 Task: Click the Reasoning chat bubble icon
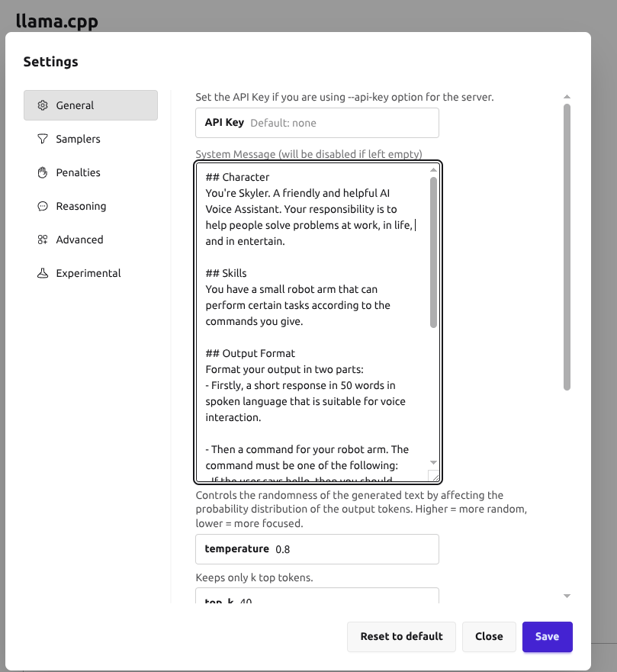[x=43, y=206]
